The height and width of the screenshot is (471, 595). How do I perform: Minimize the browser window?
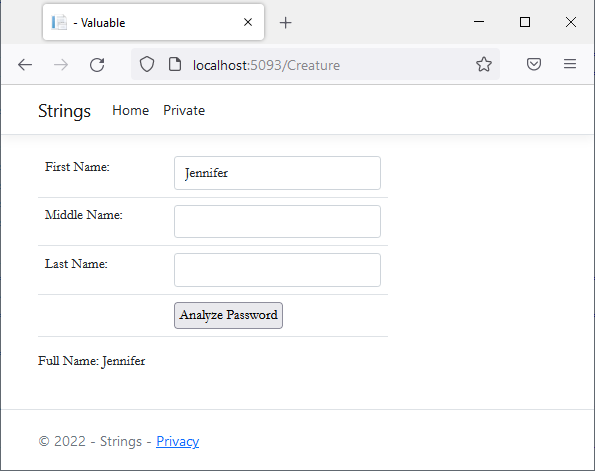tap(479, 22)
